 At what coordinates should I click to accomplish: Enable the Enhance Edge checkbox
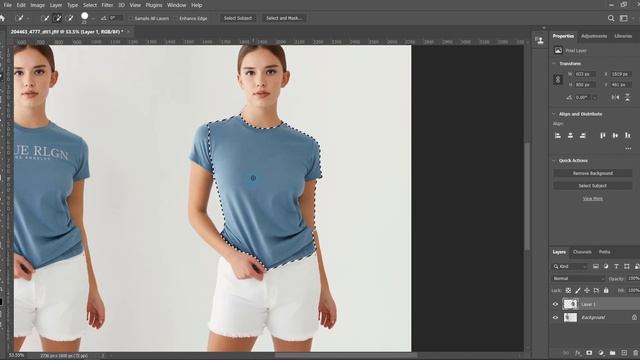point(176,18)
